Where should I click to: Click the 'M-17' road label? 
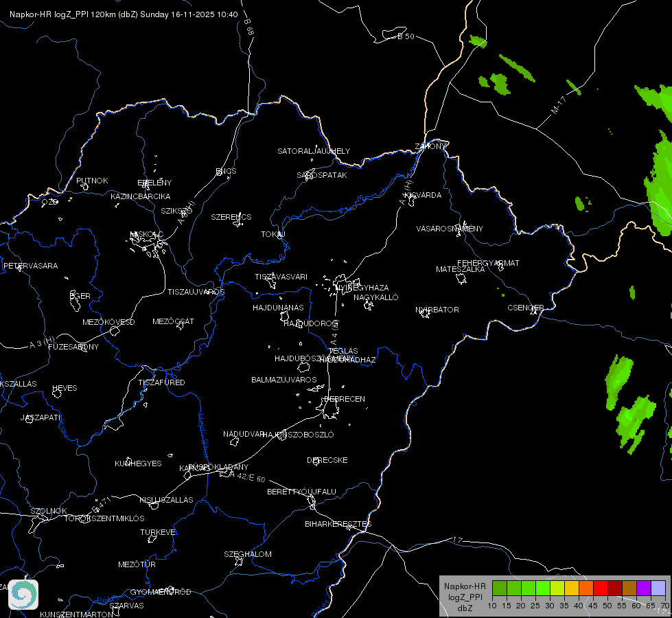click(559, 105)
